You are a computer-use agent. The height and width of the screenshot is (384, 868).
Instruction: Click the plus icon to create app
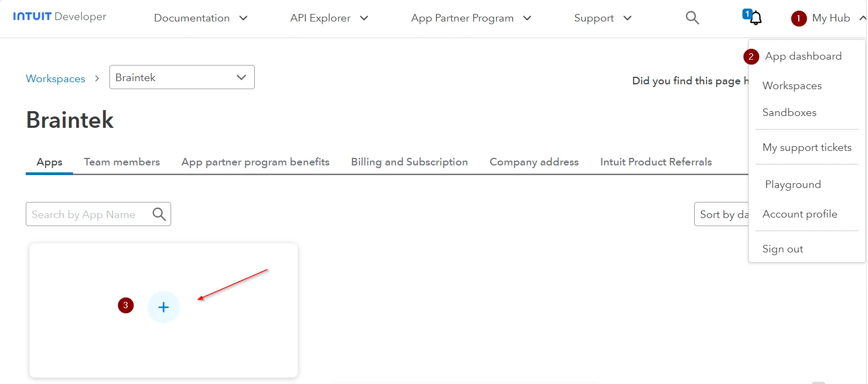click(164, 307)
